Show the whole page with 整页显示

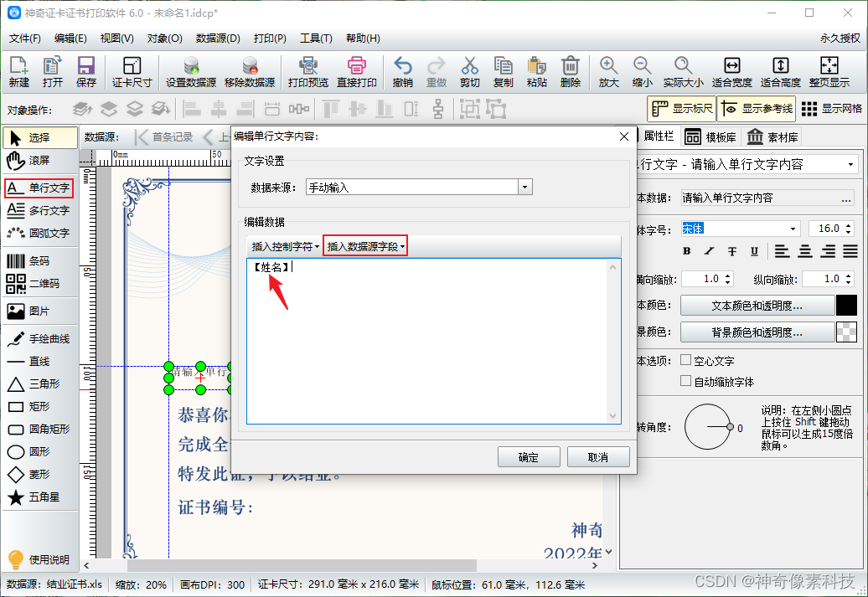pos(829,72)
